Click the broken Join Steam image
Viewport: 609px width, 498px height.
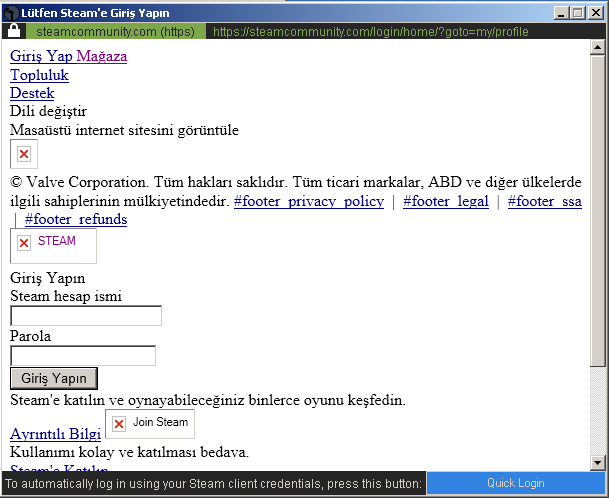pos(150,424)
